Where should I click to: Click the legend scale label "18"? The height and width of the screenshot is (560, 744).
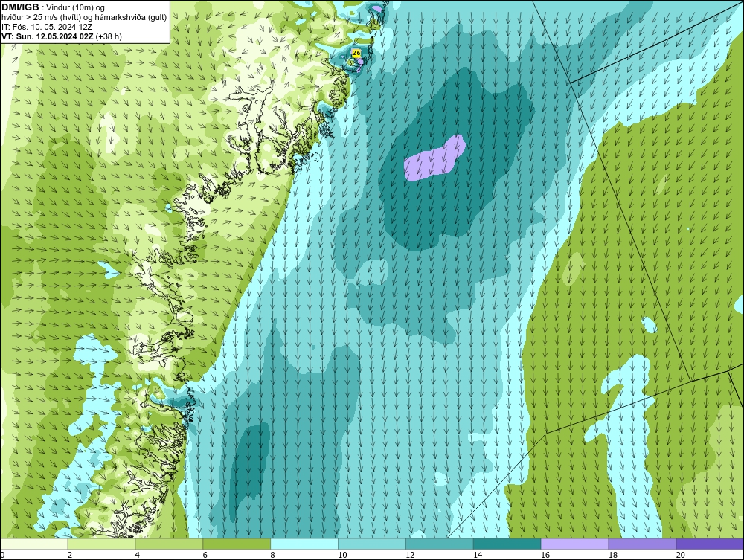612,555
